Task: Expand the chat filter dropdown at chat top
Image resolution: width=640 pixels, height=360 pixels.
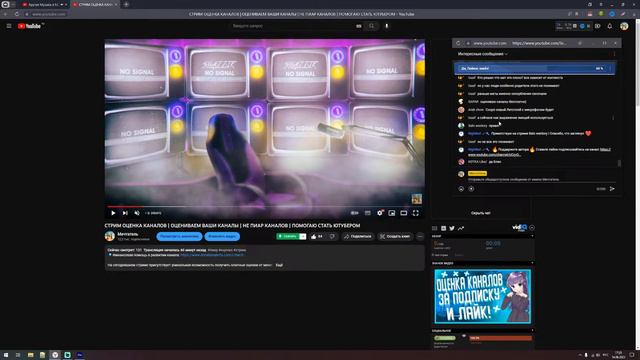Action: 483,54
